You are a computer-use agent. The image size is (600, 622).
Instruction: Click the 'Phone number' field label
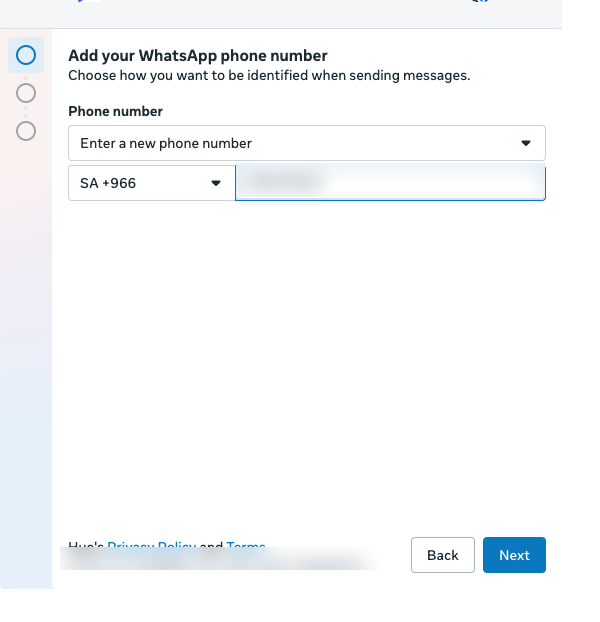[115, 111]
